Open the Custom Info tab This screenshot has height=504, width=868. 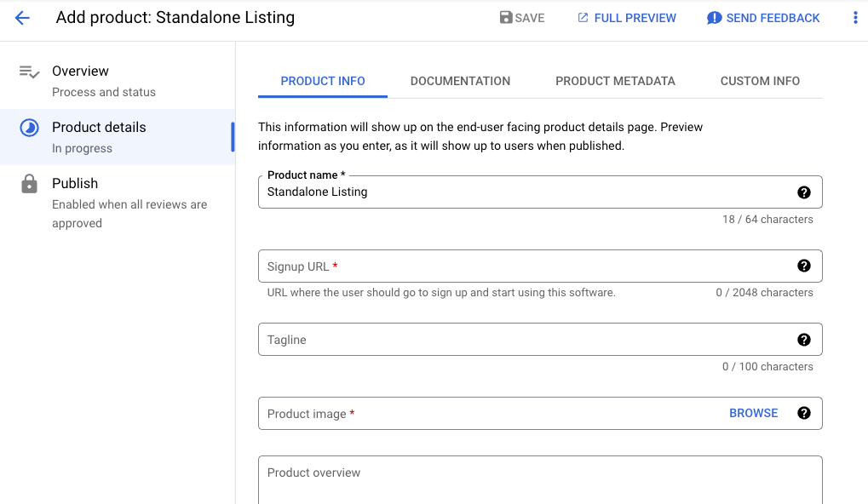(760, 81)
